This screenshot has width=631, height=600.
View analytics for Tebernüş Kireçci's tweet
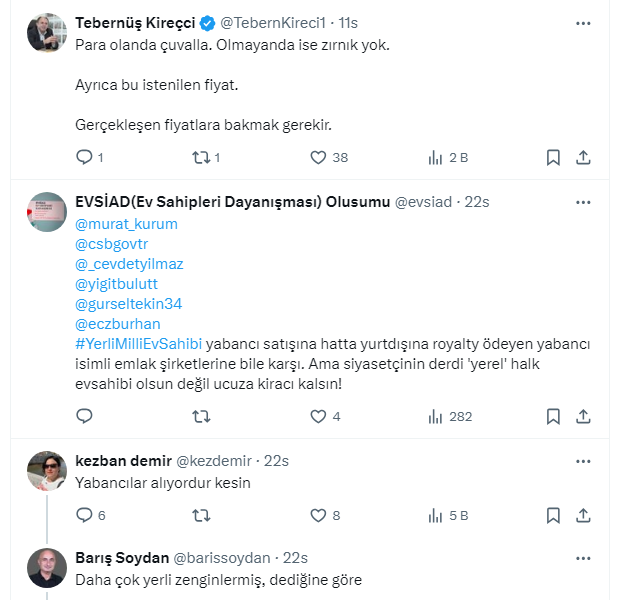436,157
